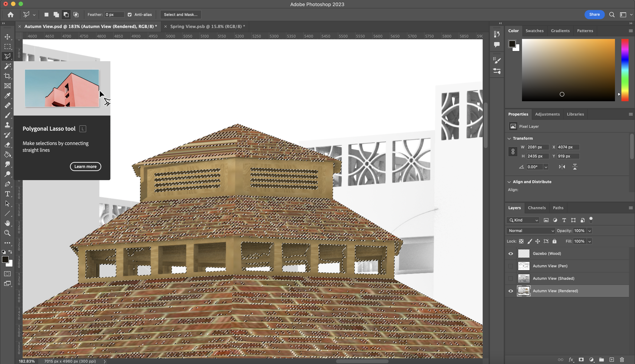Click the Add layer mask icon

click(581, 359)
